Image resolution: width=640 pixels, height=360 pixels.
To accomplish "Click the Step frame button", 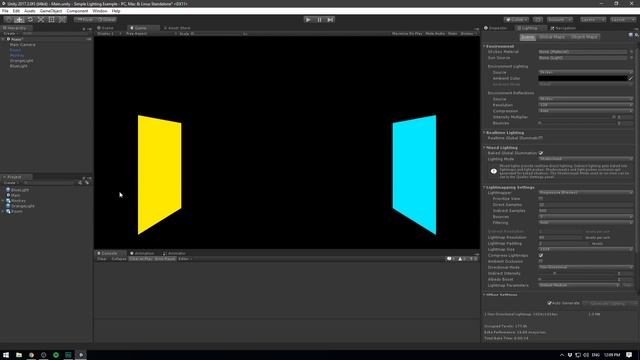I will point(330,20).
